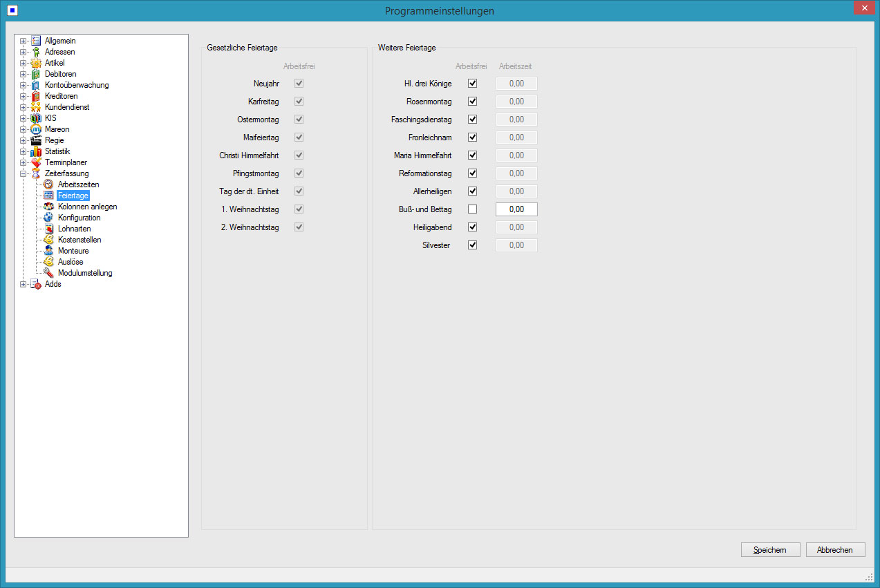
Task: Enable Buß- und Bettag as work-free
Action: point(473,209)
